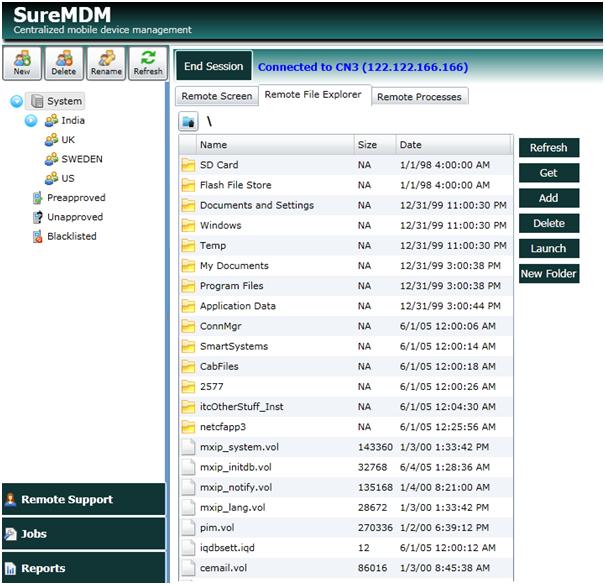
Task: Click the New Folder button
Action: pyautogui.click(x=549, y=274)
